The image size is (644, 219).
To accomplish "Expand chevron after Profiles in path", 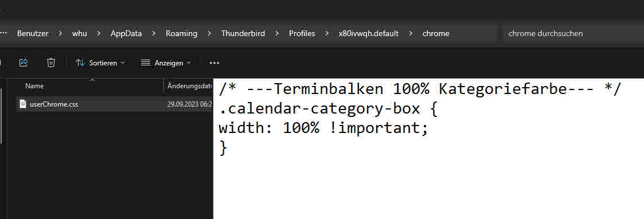I will 327,34.
